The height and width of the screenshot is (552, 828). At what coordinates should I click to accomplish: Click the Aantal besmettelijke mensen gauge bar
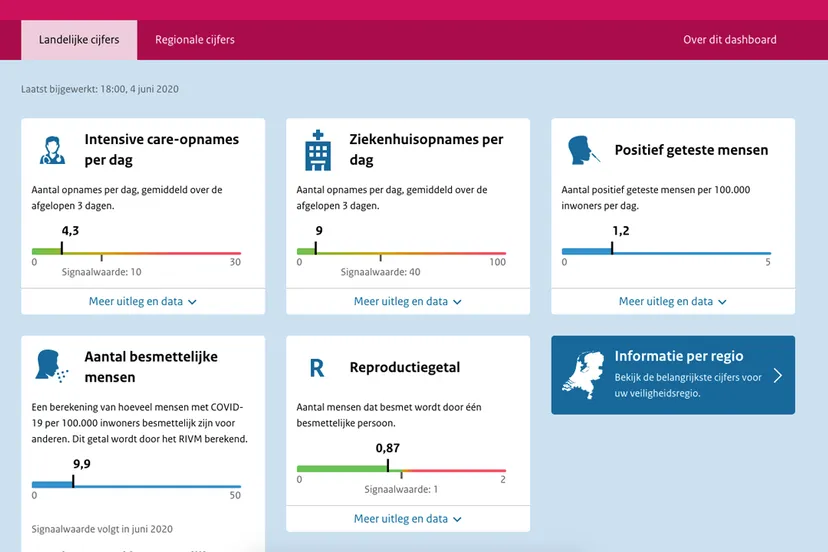(x=136, y=486)
